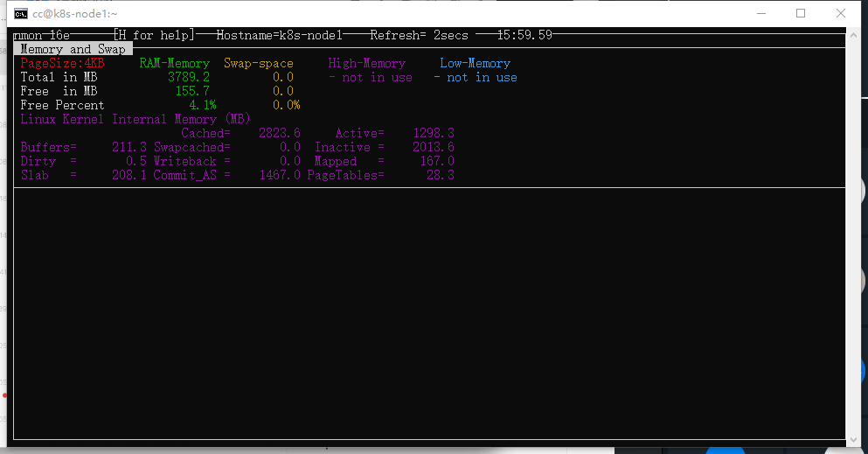Image resolution: width=868 pixels, height=454 pixels.
Task: Click Commit_AS value 1467.0
Action: [280, 175]
